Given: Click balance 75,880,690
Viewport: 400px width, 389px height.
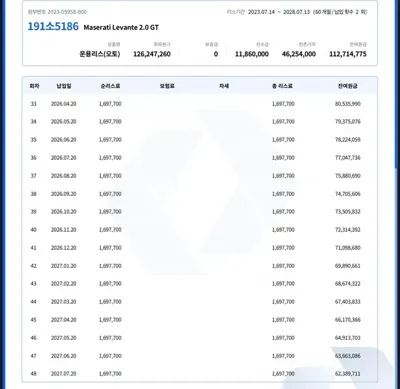Looking at the screenshot, I should pyautogui.click(x=348, y=176).
